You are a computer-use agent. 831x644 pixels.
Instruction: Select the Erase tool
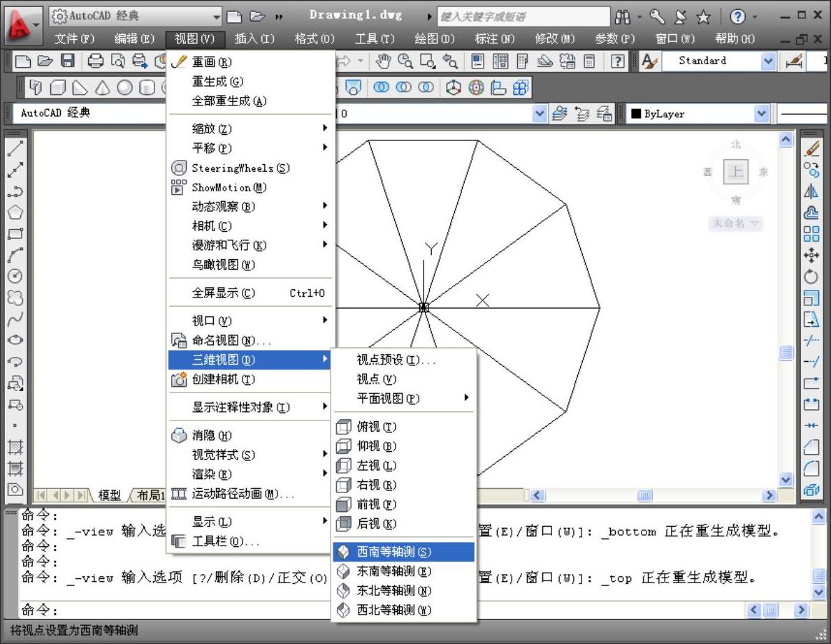tap(811, 148)
